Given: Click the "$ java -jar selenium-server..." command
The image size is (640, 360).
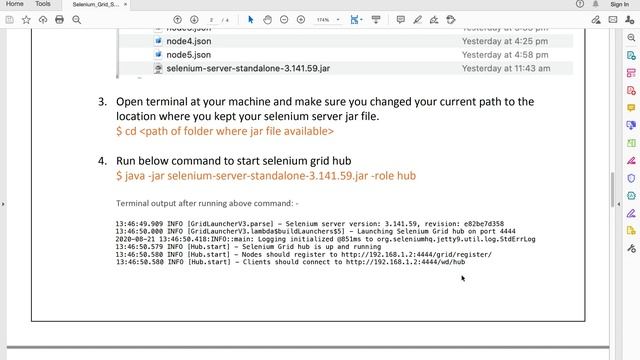Looking at the screenshot, I should 266,176.
